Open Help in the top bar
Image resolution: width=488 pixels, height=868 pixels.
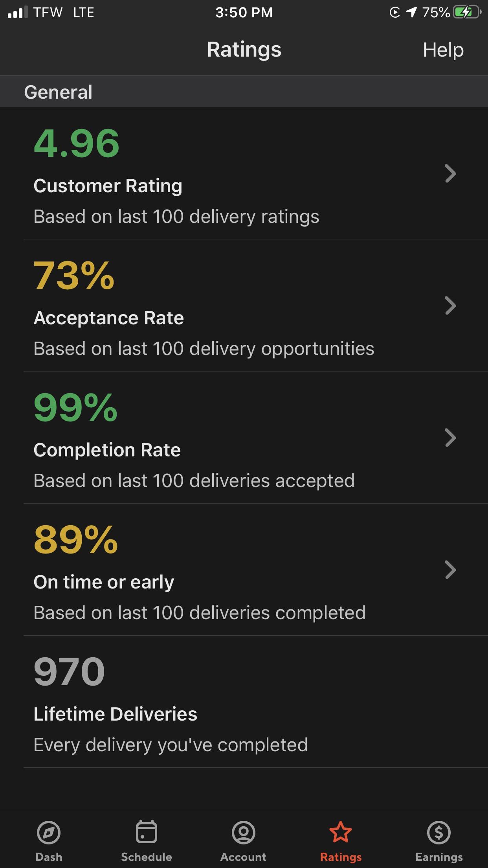click(x=443, y=50)
